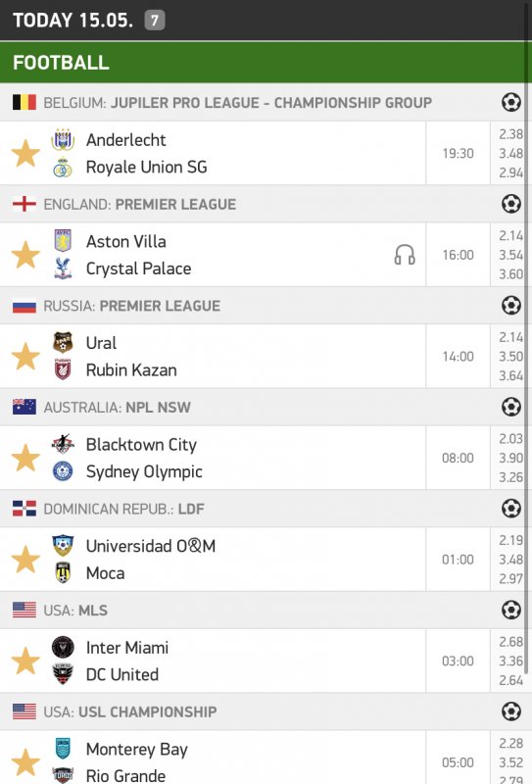Click the football icon beside USL Championship
Screen dimensions: 532x784
coord(511,711)
